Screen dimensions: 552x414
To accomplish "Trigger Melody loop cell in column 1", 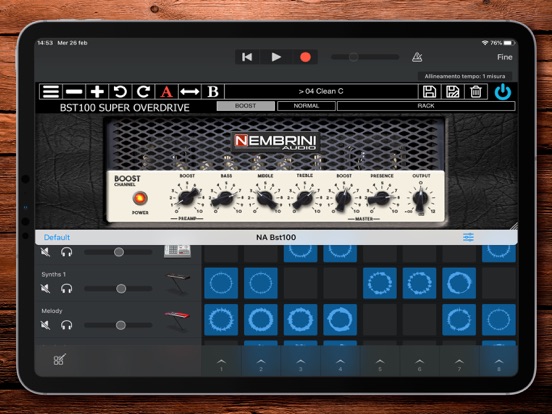I will (x=221, y=320).
